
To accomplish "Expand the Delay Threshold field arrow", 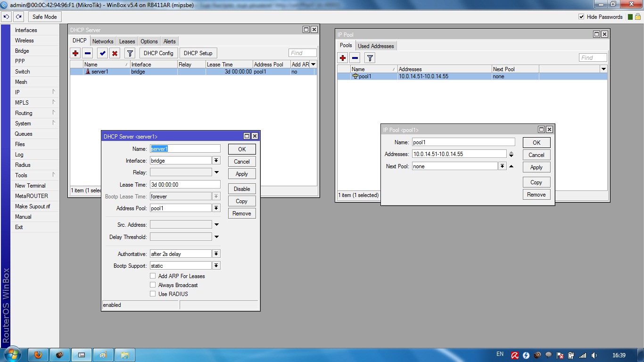I will point(216,237).
